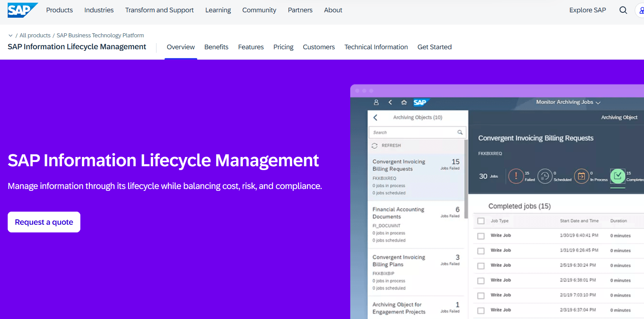Open the About menu

pos(333,10)
